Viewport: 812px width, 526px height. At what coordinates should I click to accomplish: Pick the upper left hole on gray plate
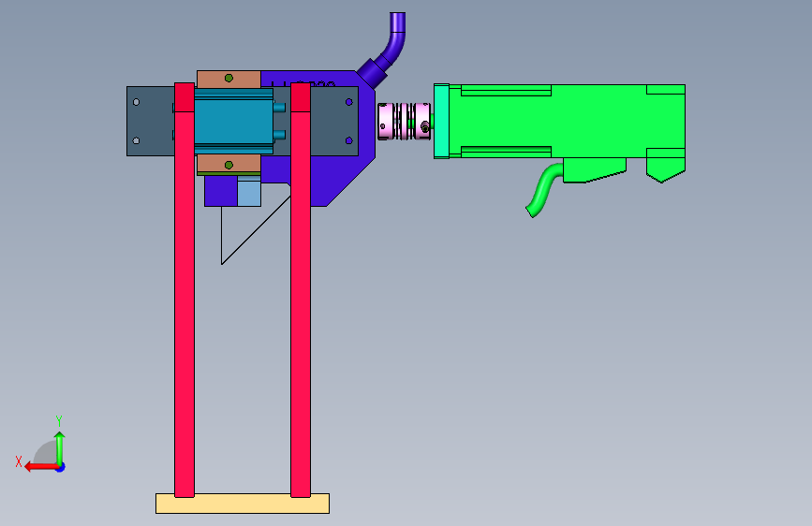click(136, 102)
